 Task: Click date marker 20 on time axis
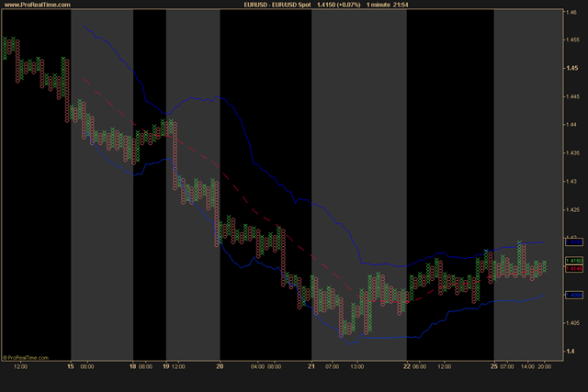(x=220, y=366)
